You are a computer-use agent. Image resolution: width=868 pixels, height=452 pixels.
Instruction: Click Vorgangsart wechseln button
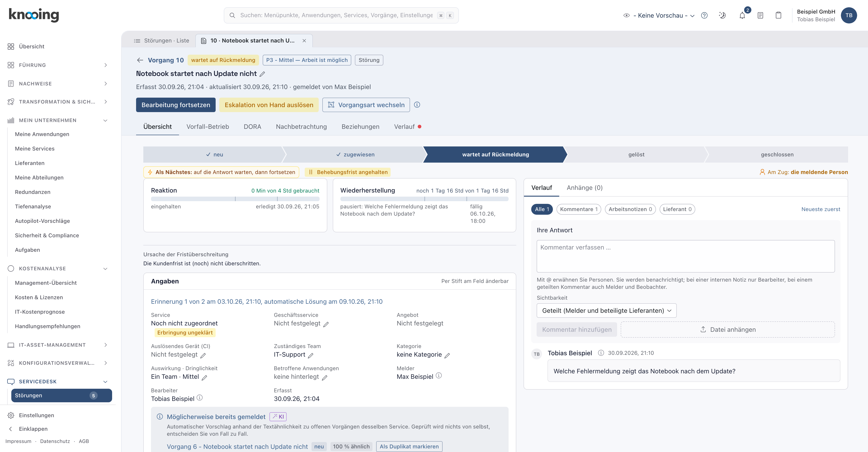(366, 105)
